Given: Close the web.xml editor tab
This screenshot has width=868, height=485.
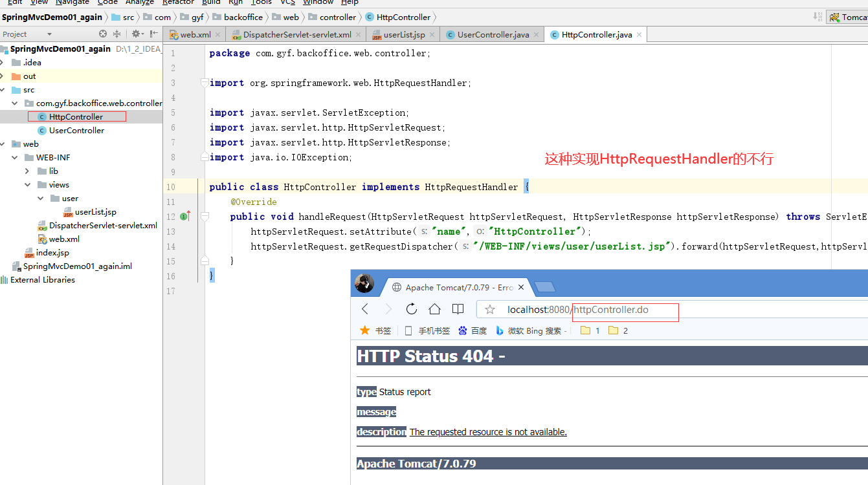Looking at the screenshot, I should [217, 35].
